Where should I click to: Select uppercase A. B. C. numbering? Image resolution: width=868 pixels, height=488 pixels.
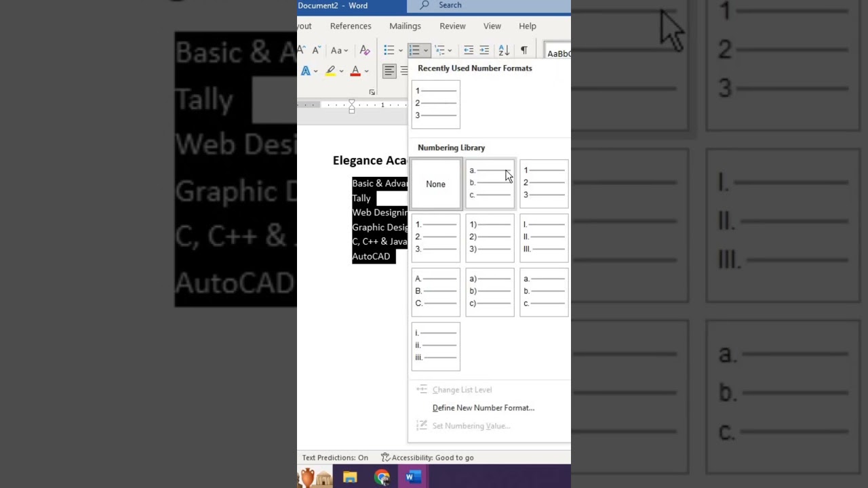tap(435, 292)
